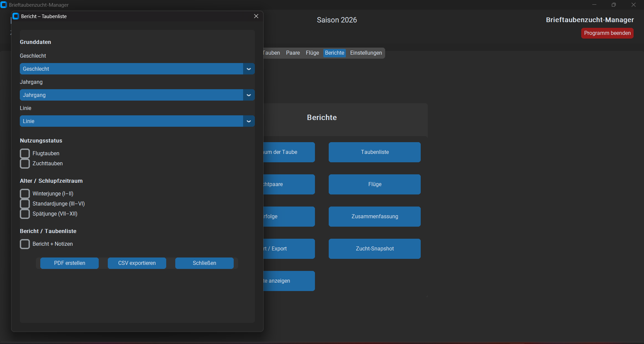Click PDF erstellen button
The width and height of the screenshot is (644, 344).
(x=70, y=263)
